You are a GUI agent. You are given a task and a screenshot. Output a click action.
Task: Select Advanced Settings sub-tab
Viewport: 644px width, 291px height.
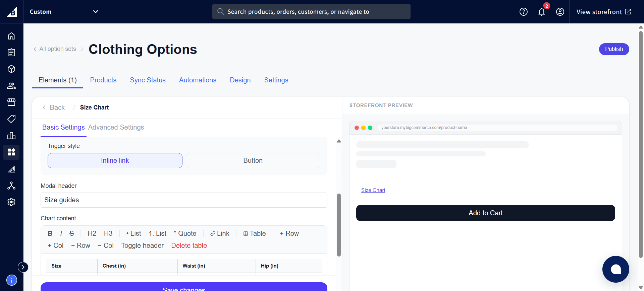(116, 127)
